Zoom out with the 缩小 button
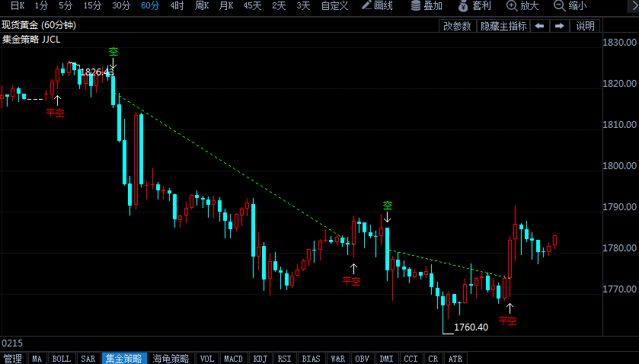 point(570,5)
